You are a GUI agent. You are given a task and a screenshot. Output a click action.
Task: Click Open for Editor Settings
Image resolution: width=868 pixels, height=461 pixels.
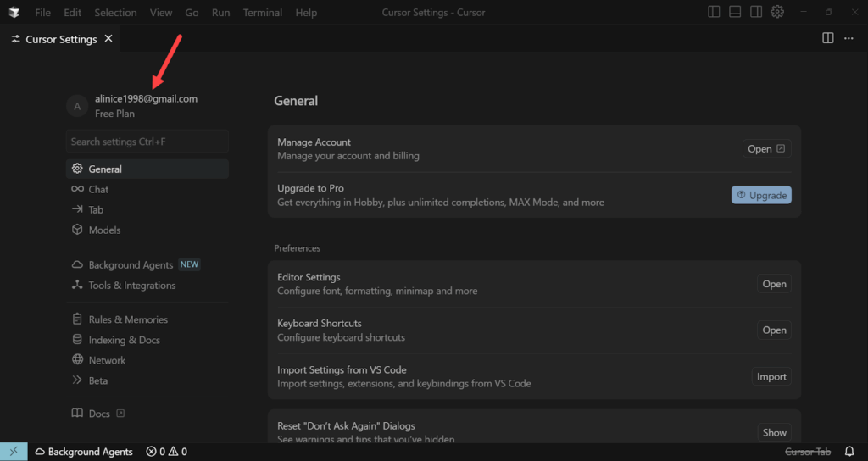click(774, 283)
